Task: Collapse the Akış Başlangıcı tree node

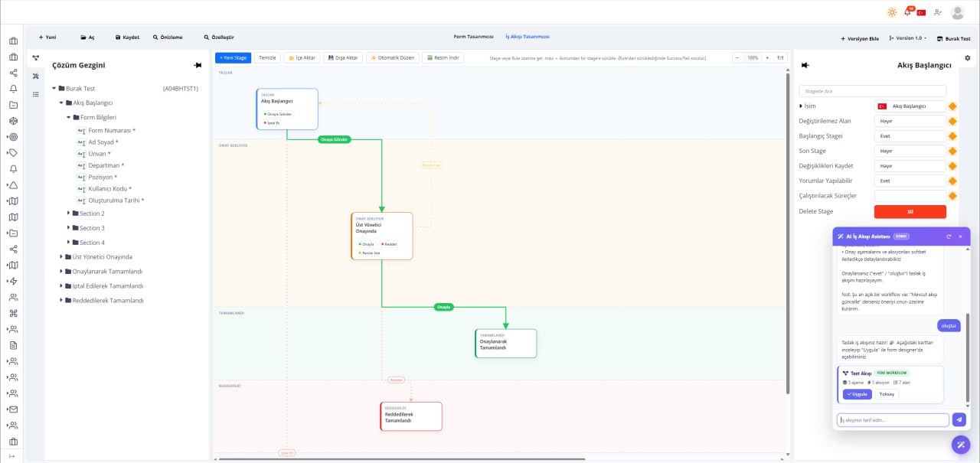Action: click(61, 103)
